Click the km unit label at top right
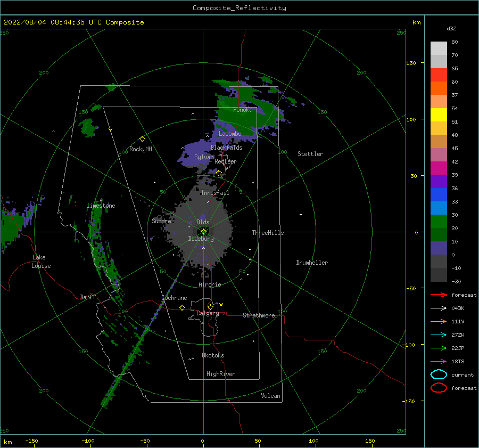This screenshot has width=479, height=448. click(416, 22)
